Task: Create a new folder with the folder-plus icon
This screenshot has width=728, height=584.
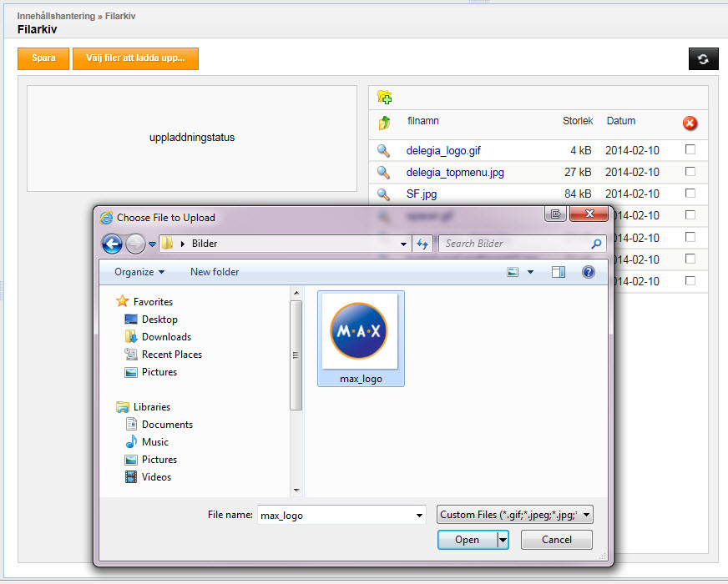Action: pos(384,97)
